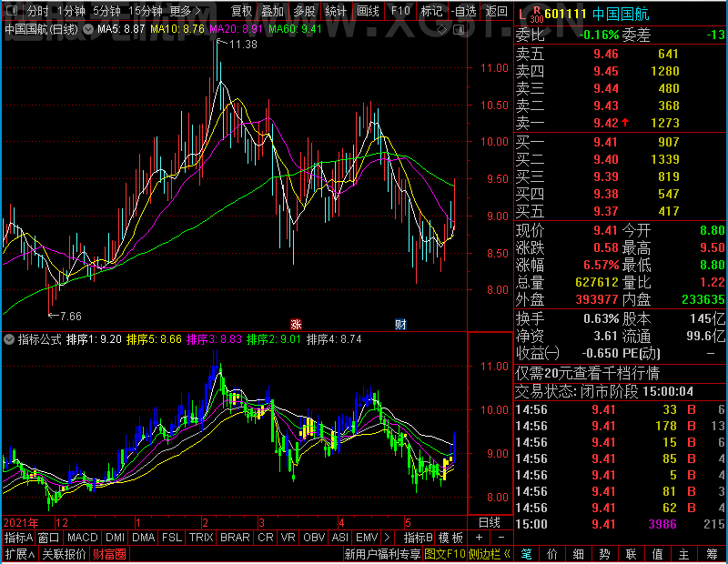
Task: Select the 主 main-force tab
Action: pos(684,554)
